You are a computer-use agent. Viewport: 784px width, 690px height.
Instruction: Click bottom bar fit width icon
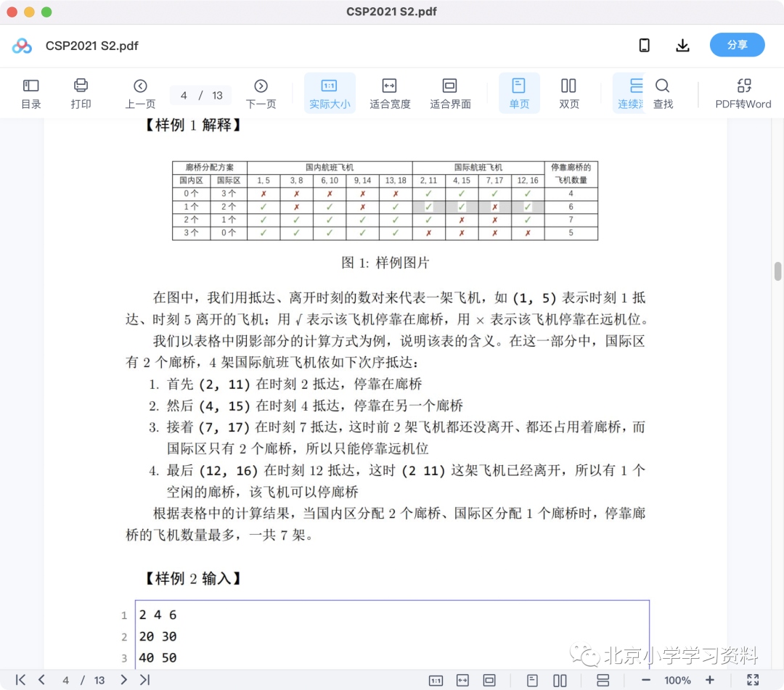pos(462,680)
